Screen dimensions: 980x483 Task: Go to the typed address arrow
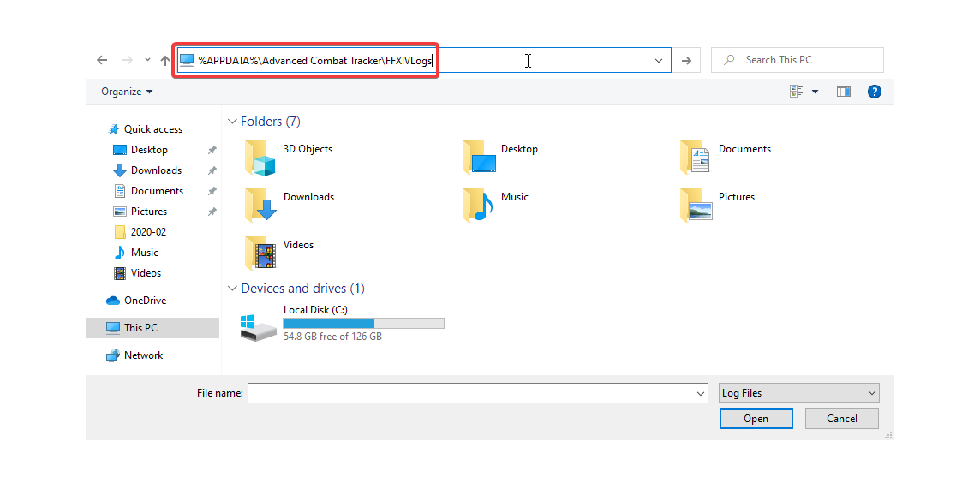[686, 61]
